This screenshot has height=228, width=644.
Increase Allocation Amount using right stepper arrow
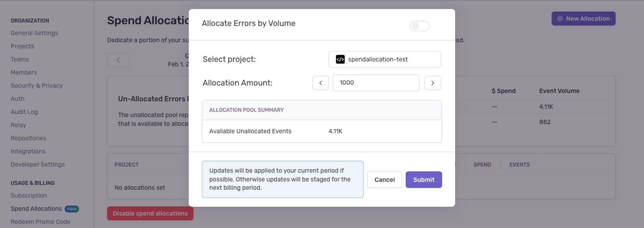coord(433,83)
